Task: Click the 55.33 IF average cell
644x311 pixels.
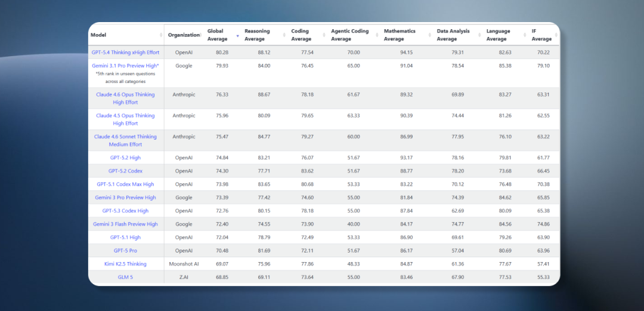Action: [543, 277]
